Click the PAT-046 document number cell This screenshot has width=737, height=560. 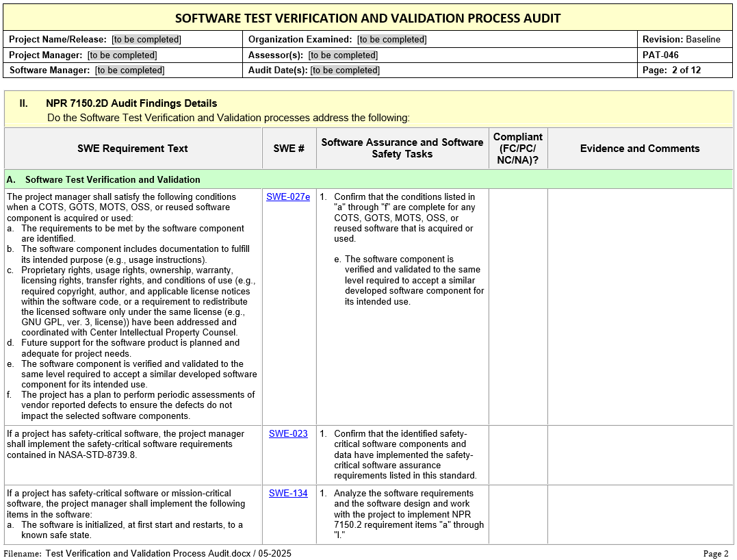660,55
